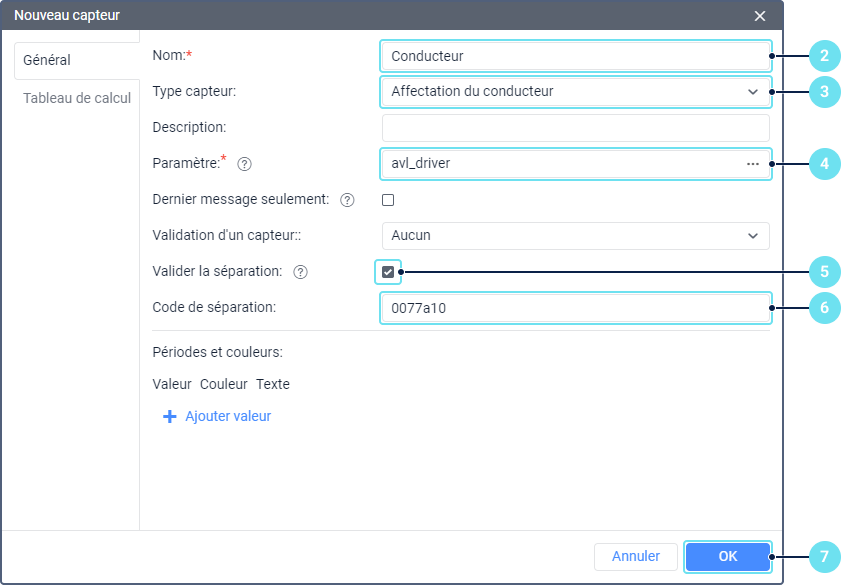841x585 pixels.
Task: Click help icon beside Dernier message seulement
Action: (x=347, y=200)
